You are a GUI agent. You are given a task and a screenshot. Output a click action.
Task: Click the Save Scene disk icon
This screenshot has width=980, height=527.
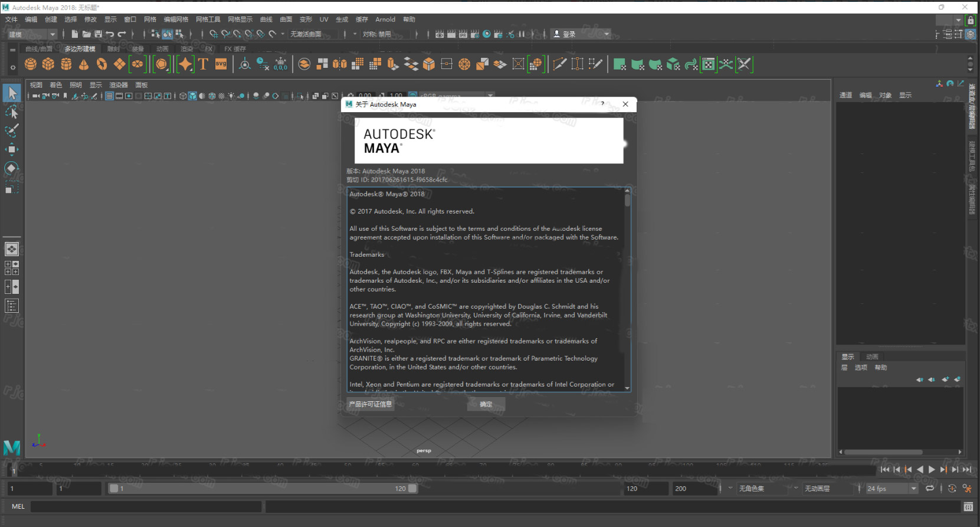99,34
